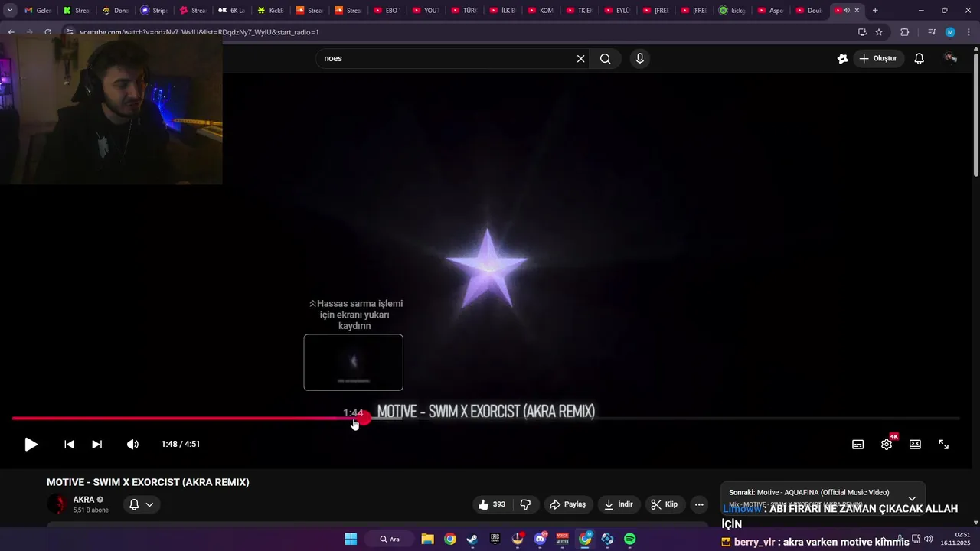Mute the video volume
This screenshot has width=980, height=551.
pyautogui.click(x=132, y=445)
